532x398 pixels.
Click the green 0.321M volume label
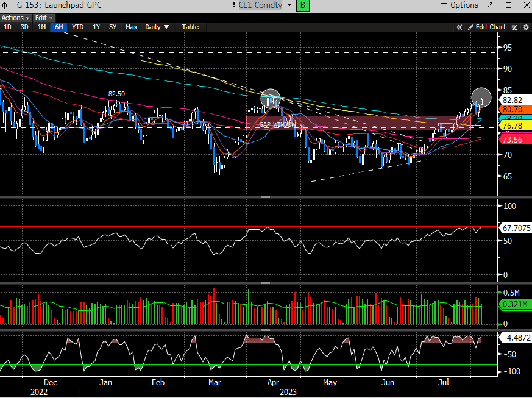(515, 304)
